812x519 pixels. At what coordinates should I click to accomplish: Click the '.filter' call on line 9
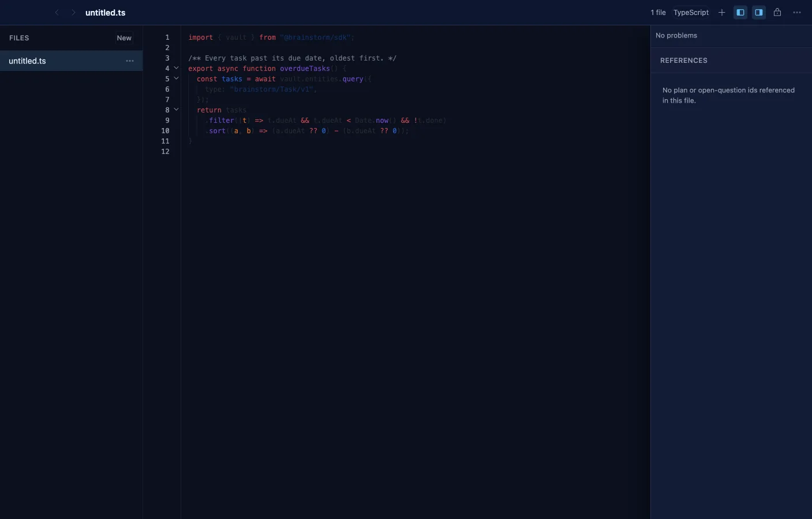click(220, 121)
